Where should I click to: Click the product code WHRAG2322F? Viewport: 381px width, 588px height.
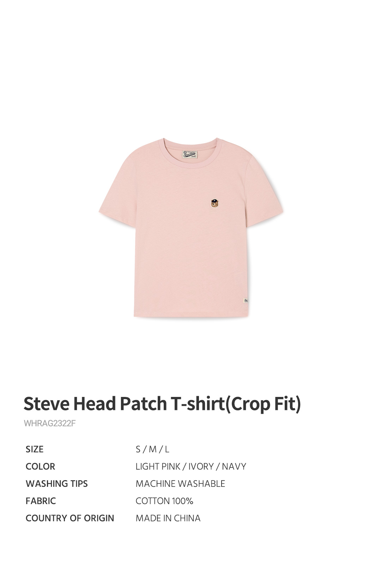click(x=50, y=423)
